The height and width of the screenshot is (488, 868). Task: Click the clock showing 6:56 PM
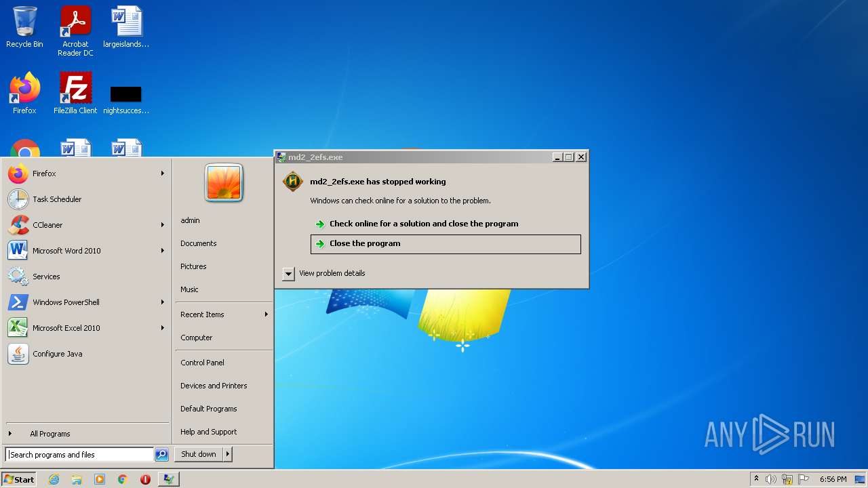point(833,479)
